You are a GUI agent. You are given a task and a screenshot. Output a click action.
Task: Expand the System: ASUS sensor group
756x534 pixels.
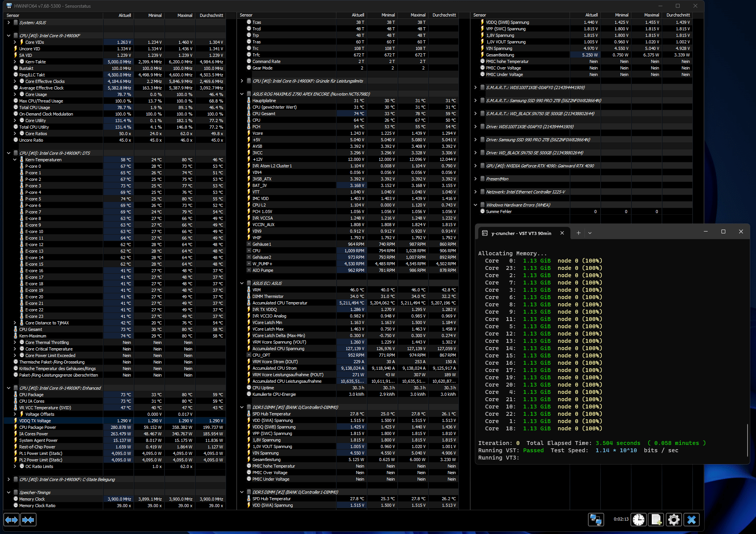point(8,23)
